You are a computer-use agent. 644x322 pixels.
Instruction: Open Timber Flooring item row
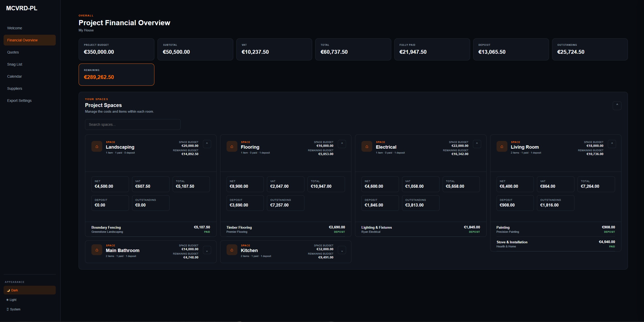coord(286,229)
